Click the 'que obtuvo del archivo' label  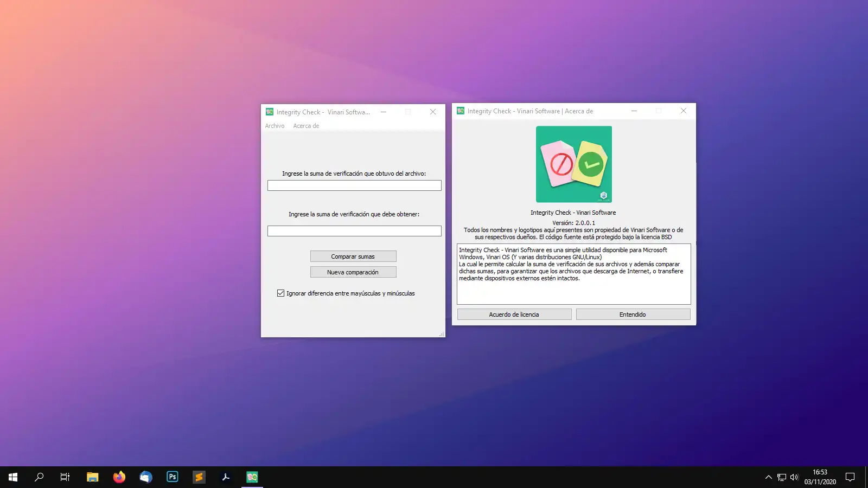click(354, 174)
